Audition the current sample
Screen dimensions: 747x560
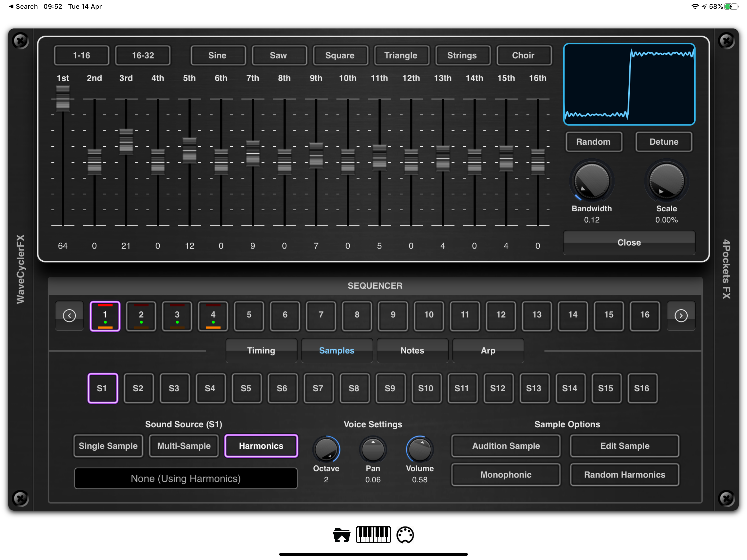tap(505, 446)
